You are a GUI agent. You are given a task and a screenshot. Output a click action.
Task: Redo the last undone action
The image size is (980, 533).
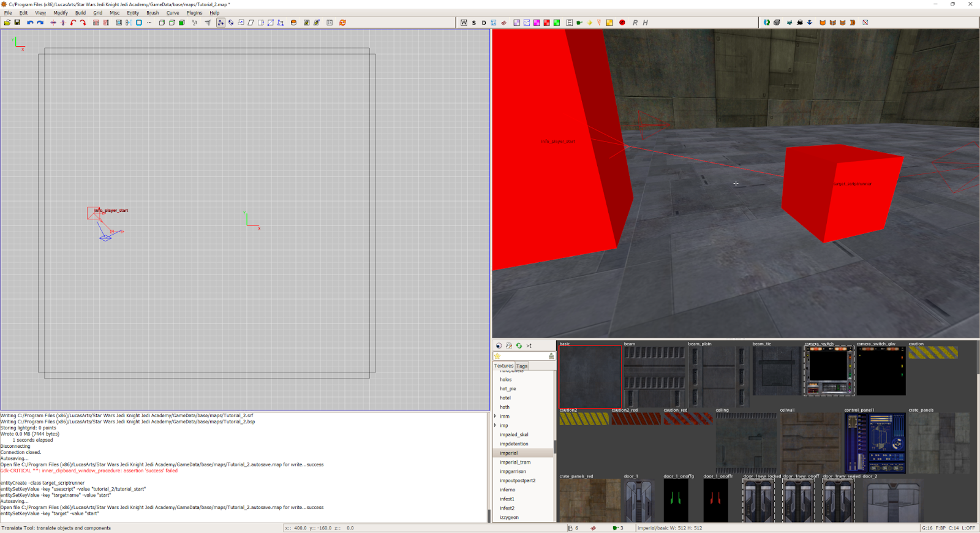(x=40, y=23)
